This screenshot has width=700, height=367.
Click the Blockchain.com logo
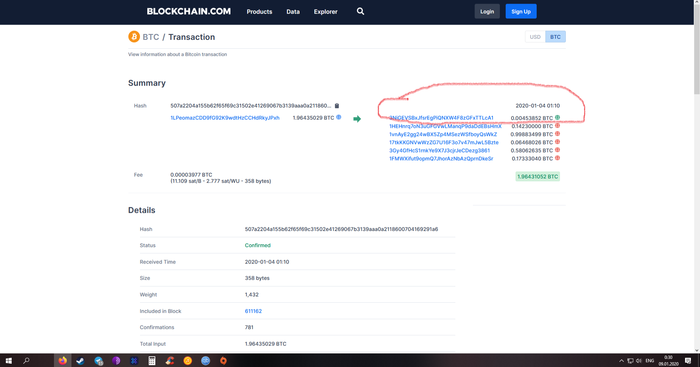coord(188,12)
